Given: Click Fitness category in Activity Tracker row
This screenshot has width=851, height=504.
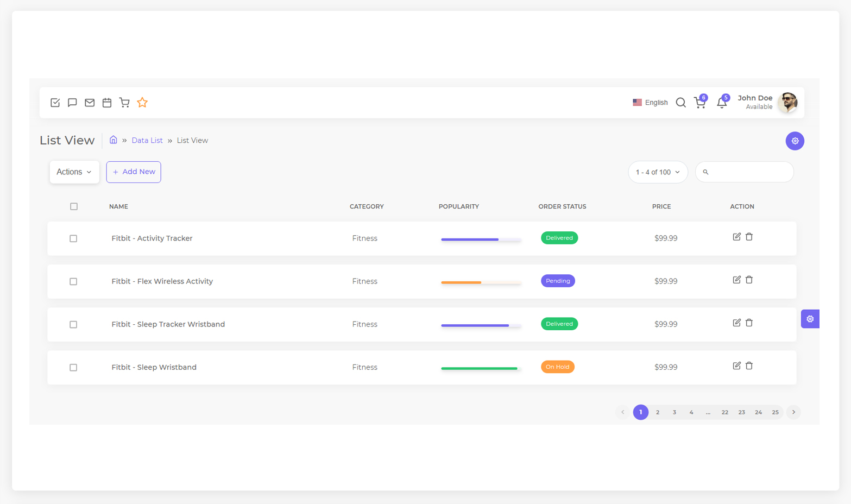Looking at the screenshot, I should (x=364, y=238).
